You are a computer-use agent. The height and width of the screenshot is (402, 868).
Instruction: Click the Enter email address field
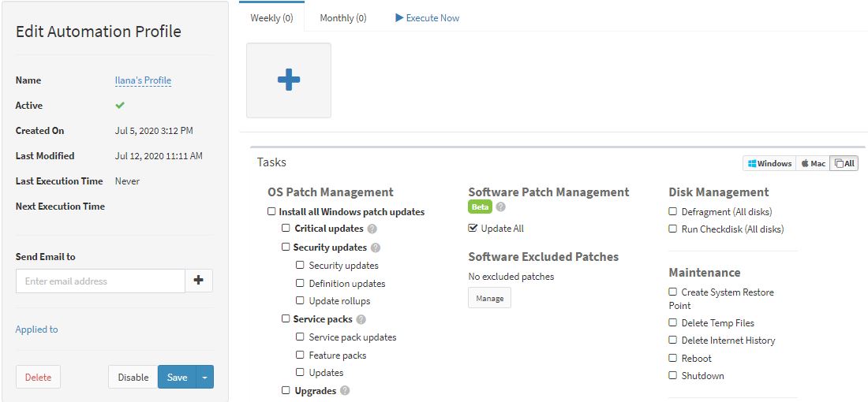[x=101, y=281]
